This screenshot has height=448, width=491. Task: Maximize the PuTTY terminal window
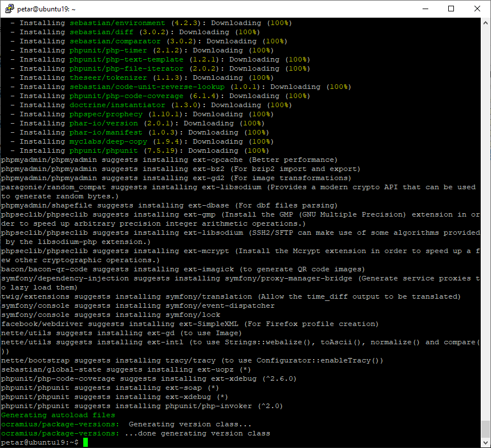click(x=451, y=9)
